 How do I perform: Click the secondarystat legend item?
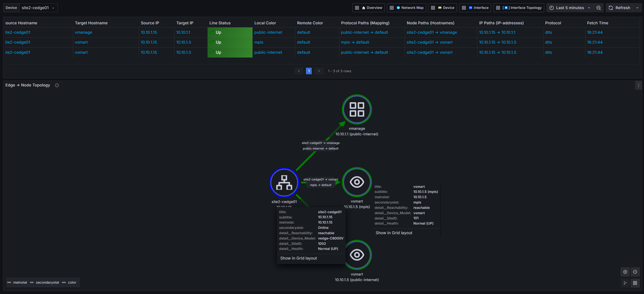(45, 283)
